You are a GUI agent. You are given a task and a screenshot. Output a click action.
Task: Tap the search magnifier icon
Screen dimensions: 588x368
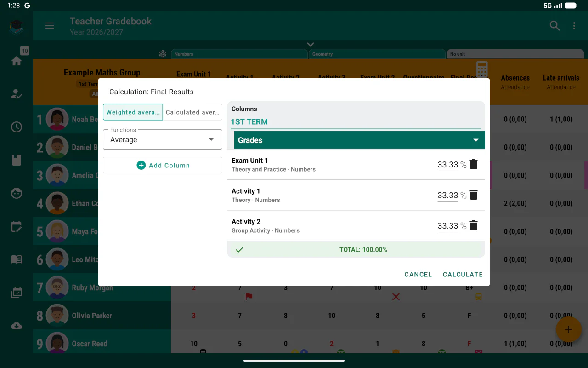coord(555,26)
